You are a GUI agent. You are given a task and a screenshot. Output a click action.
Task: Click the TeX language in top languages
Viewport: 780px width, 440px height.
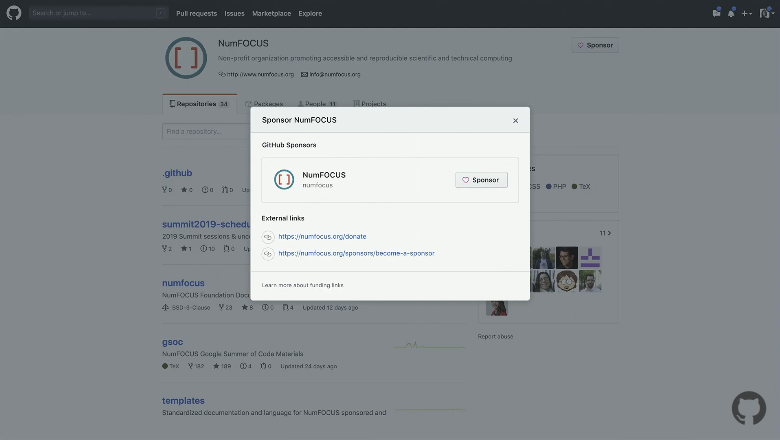tap(581, 186)
